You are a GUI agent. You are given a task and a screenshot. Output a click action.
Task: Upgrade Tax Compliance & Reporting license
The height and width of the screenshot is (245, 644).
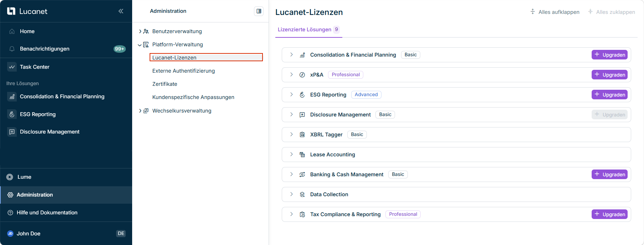pos(610,214)
